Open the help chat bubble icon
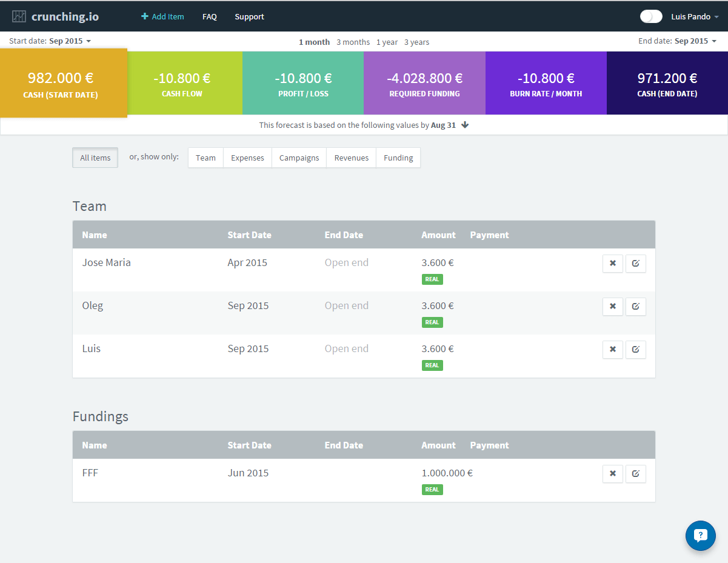The height and width of the screenshot is (563, 728). coord(700,535)
